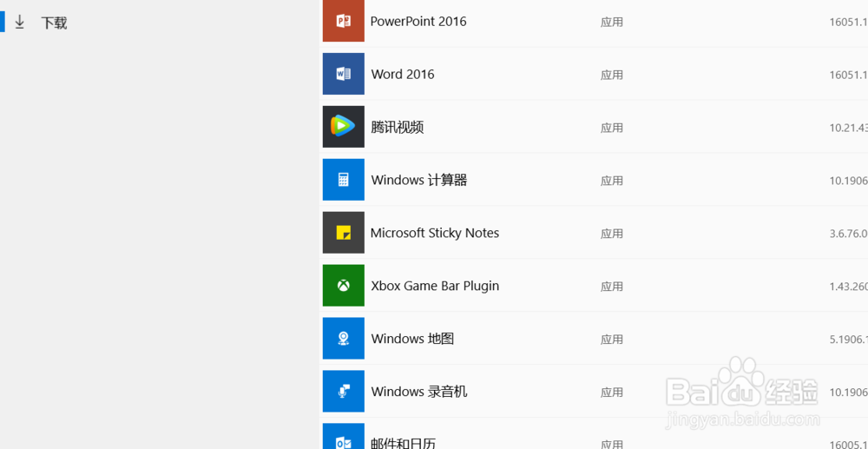Click 应用 type in PowerPoint 2016 row
Viewport: 868px width, 449px height.
(x=612, y=22)
